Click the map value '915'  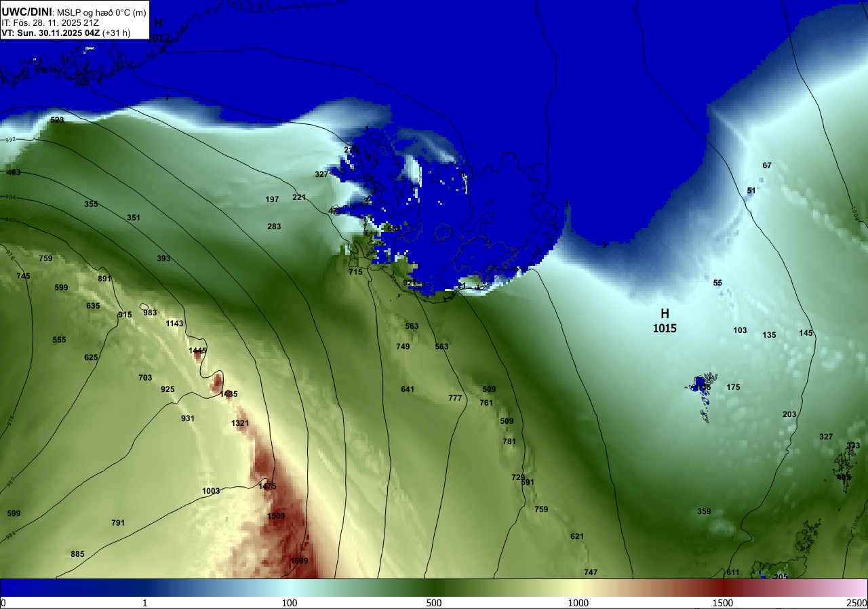pos(125,315)
